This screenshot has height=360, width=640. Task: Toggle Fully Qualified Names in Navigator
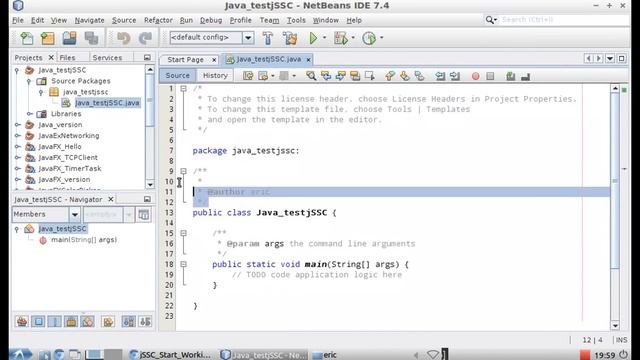[x=108, y=322]
